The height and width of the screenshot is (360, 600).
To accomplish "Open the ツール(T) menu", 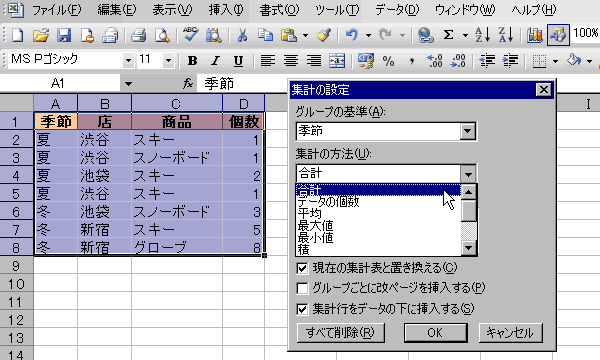I will (337, 10).
